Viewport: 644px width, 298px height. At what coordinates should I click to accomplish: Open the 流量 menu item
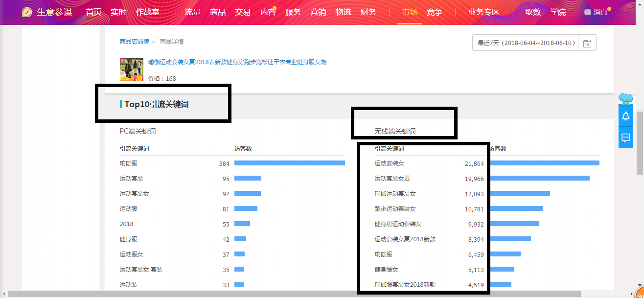tap(193, 12)
